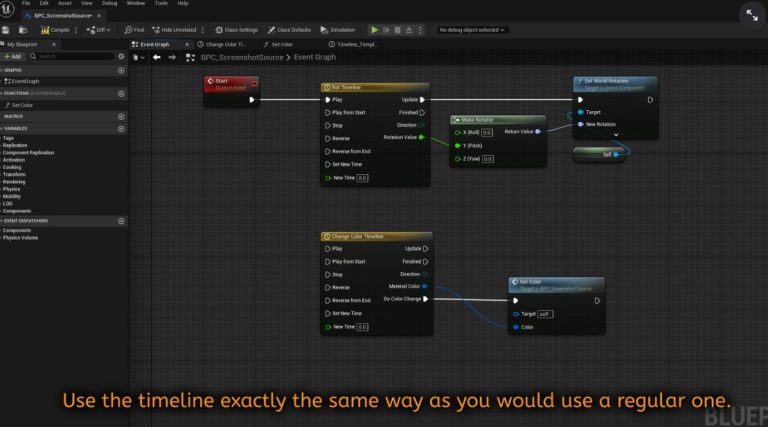The width and height of the screenshot is (768, 427).
Task: Click the Make Rotator Z (Yaw) value field
Action: (487, 159)
